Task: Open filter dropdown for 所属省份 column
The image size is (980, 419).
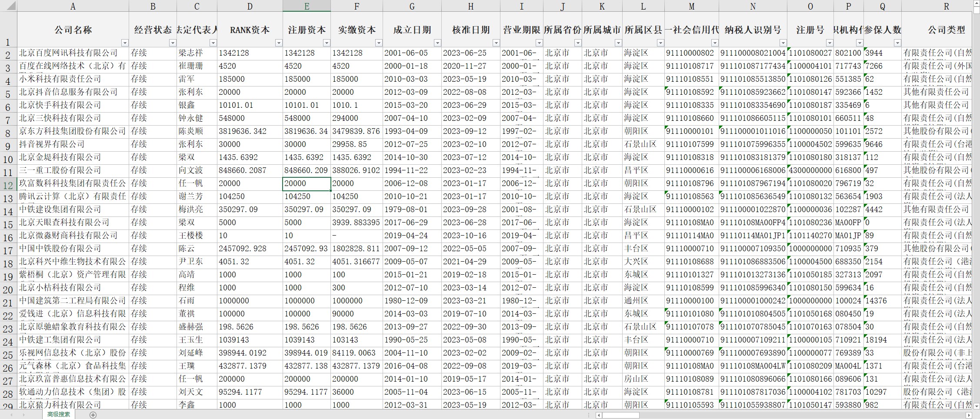Action: [x=578, y=43]
